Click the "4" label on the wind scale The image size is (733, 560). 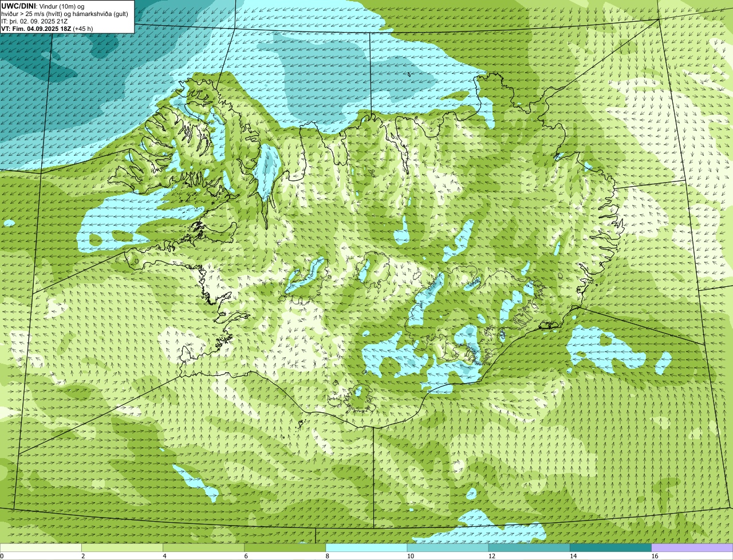click(164, 556)
